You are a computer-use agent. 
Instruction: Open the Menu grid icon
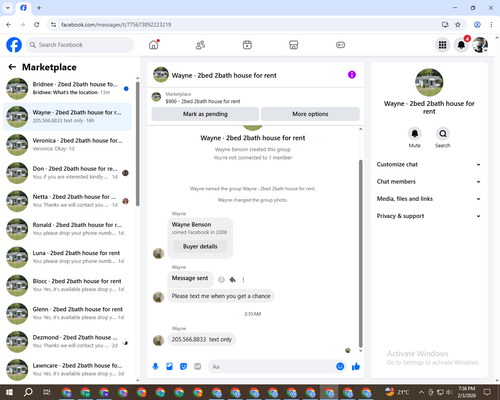(442, 45)
